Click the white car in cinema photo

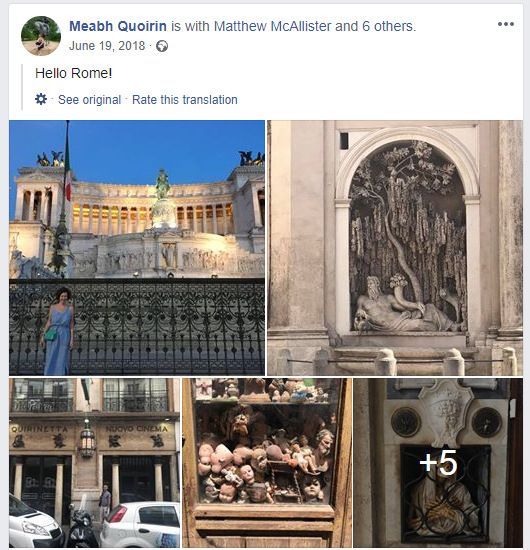140,524
